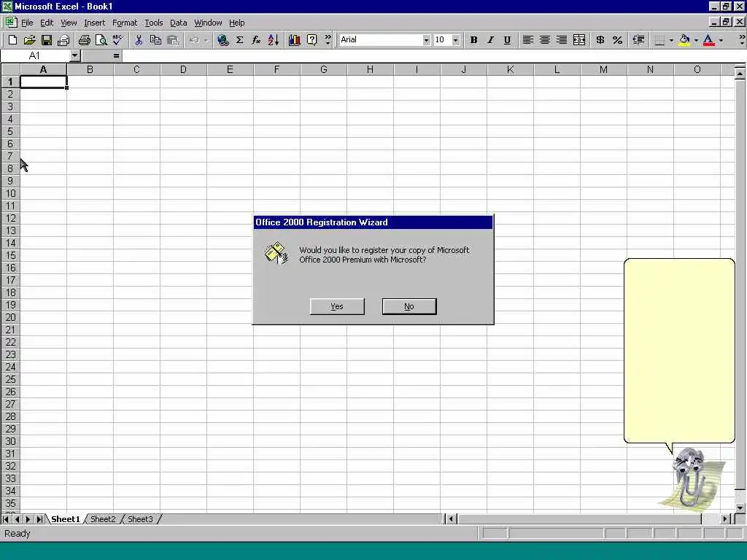Click the Name Box showing A1
The height and width of the screenshot is (560, 747).
35,55
